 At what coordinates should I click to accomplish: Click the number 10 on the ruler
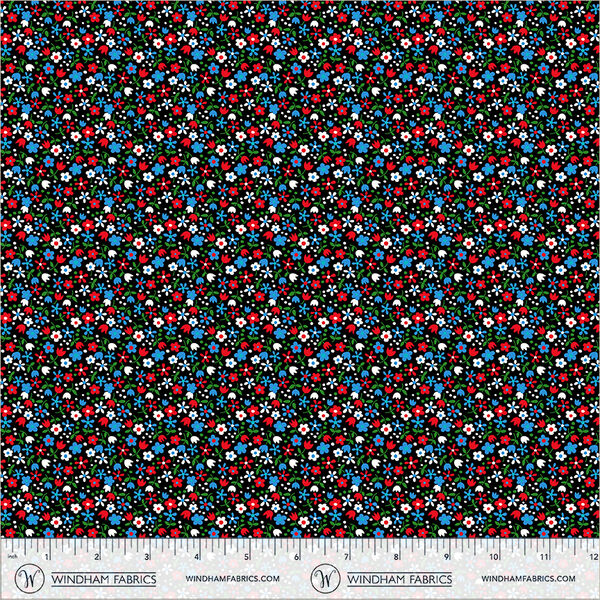pos(494,556)
